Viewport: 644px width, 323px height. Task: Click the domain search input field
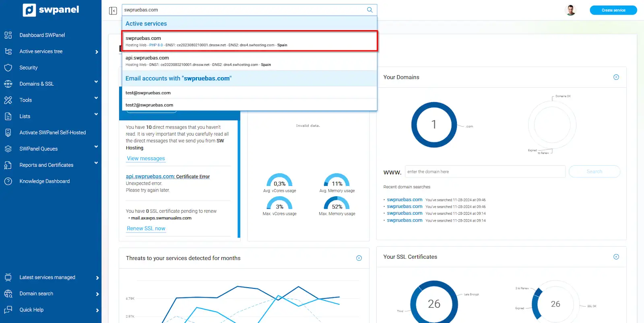[x=485, y=172]
